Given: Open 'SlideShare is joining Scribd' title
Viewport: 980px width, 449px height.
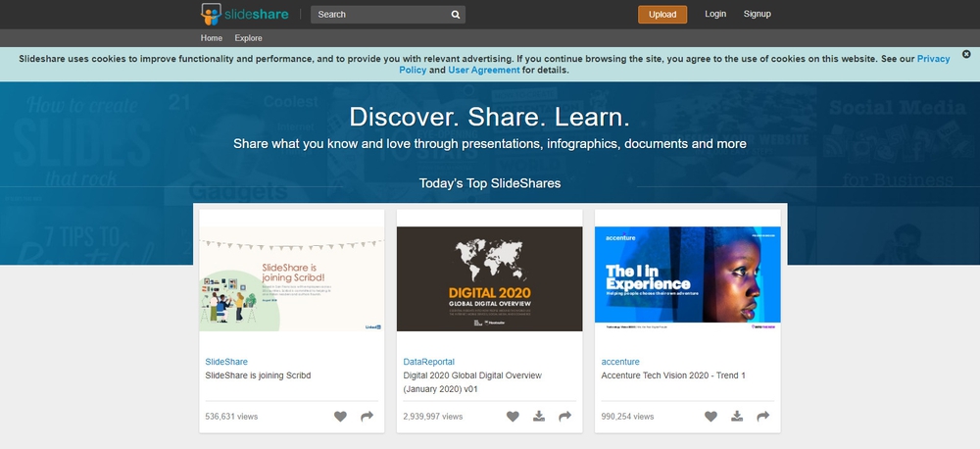Looking at the screenshot, I should click(x=258, y=375).
